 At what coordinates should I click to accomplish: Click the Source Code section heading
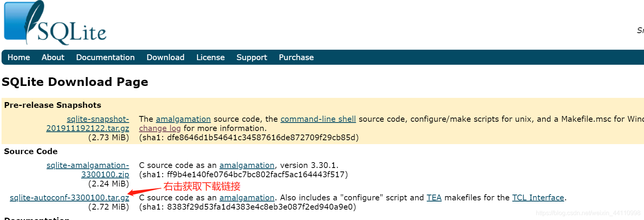[x=31, y=151]
